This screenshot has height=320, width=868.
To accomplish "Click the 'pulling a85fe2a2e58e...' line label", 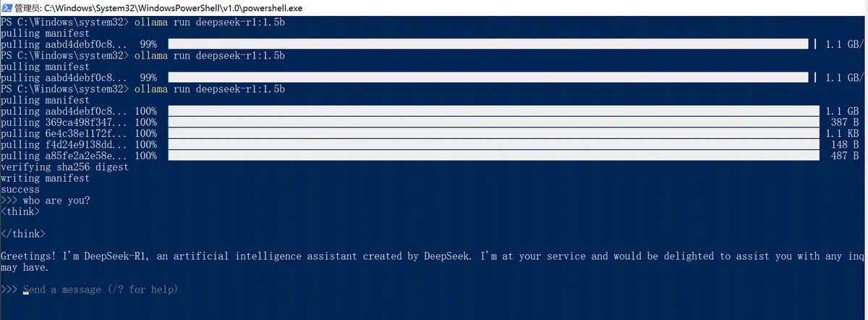I will tap(64, 156).
